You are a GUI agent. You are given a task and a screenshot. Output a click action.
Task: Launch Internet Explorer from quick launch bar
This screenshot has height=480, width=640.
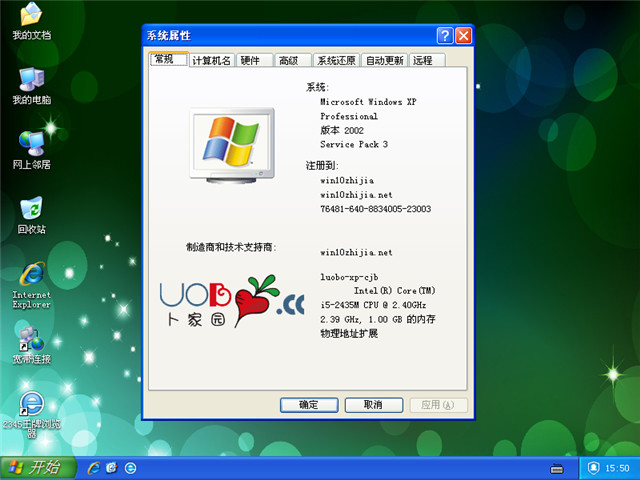pos(93,468)
